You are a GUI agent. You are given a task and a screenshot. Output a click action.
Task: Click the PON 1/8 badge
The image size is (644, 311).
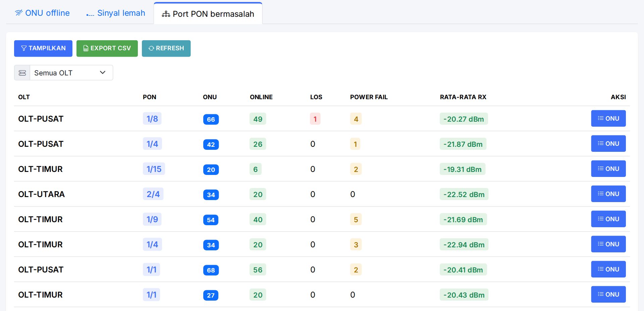point(152,119)
